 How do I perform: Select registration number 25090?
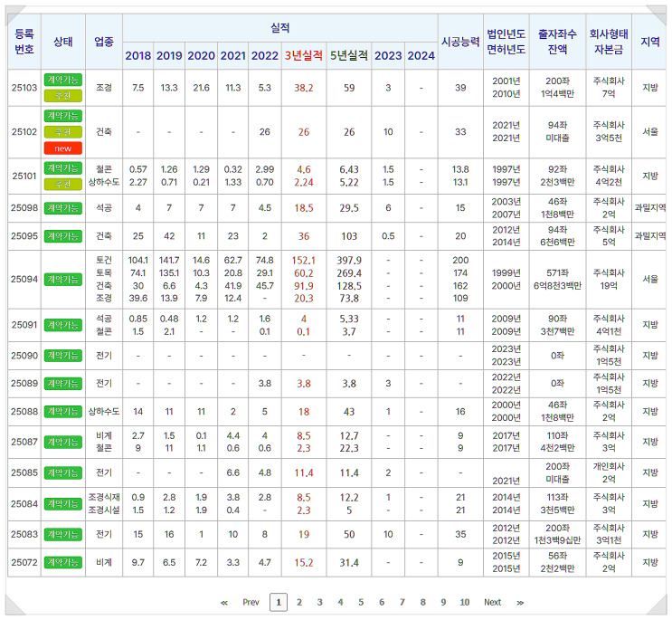pos(24,356)
